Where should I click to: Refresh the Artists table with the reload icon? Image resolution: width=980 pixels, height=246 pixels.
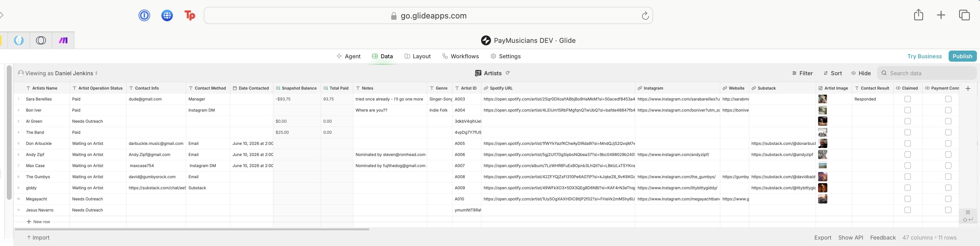point(508,73)
